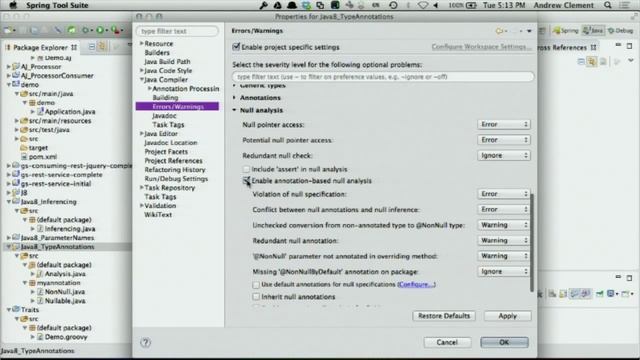
Task: Open the Wi-Fi status menu
Action: [x=423, y=5]
